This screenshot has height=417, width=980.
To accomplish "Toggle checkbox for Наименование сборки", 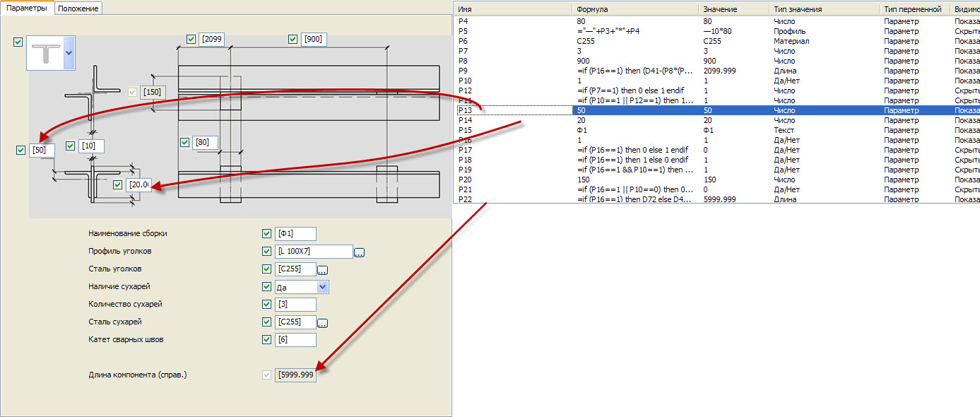I will pos(266,234).
